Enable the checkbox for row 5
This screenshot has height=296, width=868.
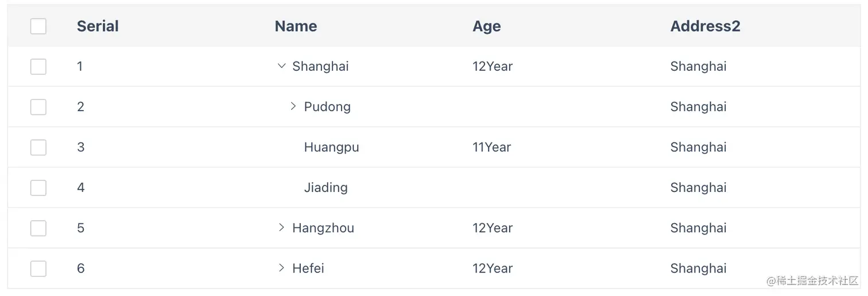click(x=38, y=228)
